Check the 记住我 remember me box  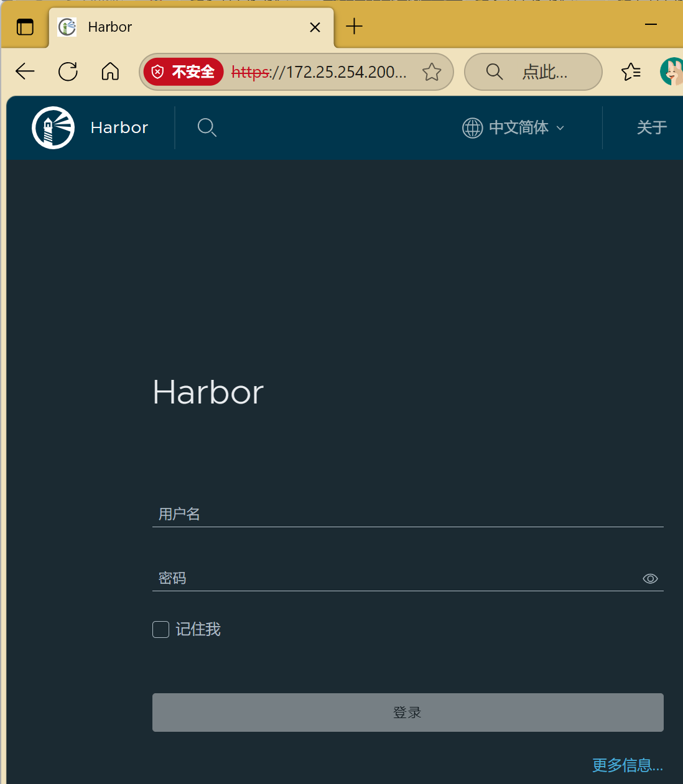160,630
